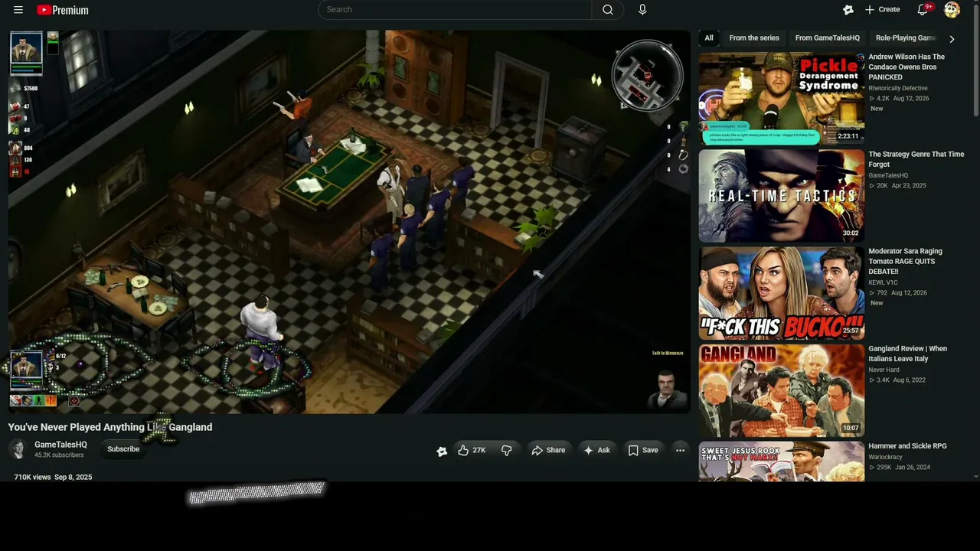Open the Create menu
Viewport: 980px width, 551px height.
(x=882, y=10)
